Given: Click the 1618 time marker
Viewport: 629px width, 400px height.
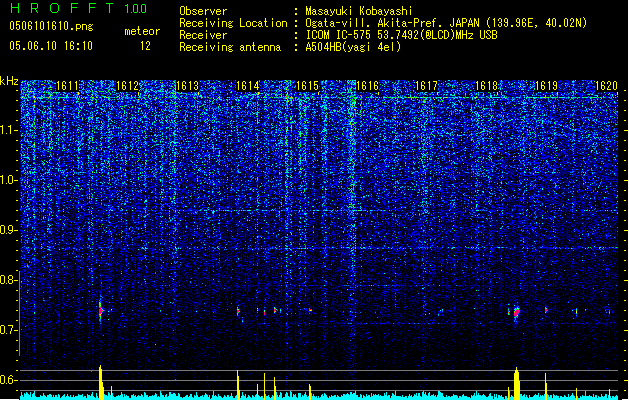Looking at the screenshot, I should pos(487,86).
